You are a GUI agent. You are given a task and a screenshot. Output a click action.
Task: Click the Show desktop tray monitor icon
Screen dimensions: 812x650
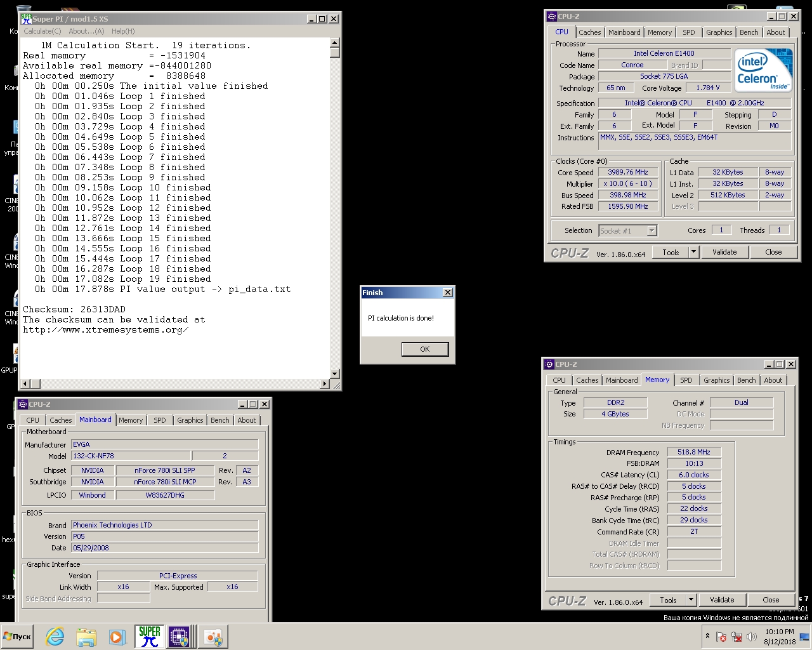804,637
